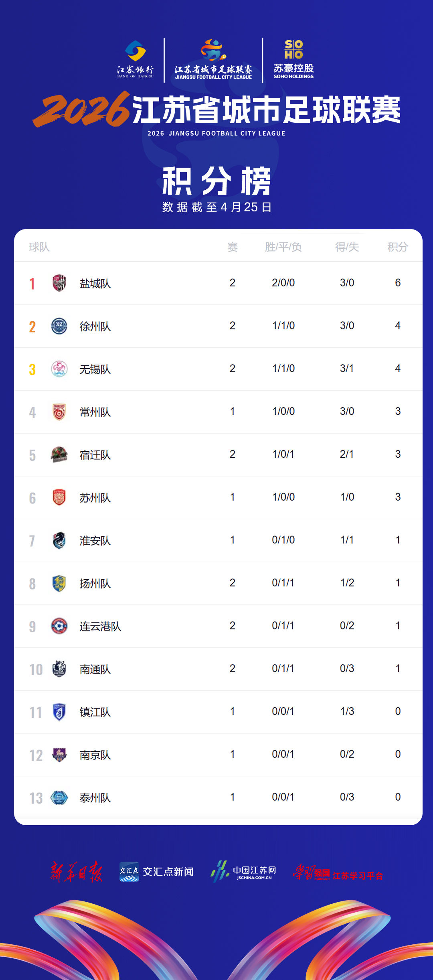Click the 盐城队 team name
433x980 pixels.
point(95,284)
